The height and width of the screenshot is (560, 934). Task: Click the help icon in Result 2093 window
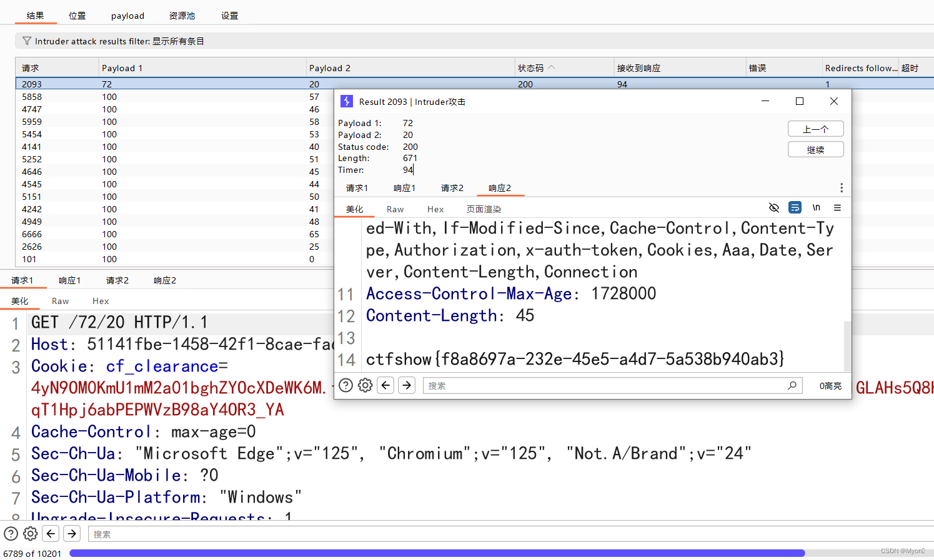[345, 385]
